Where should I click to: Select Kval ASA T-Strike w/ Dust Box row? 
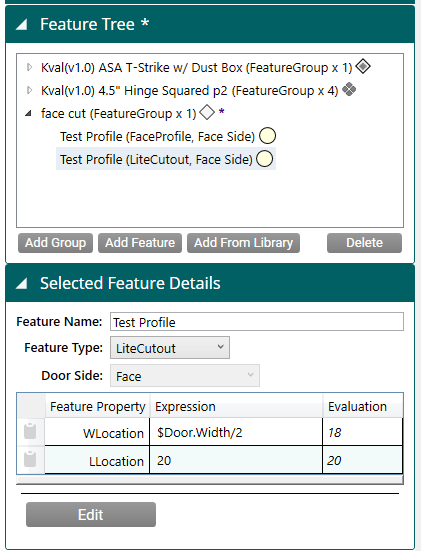196,67
